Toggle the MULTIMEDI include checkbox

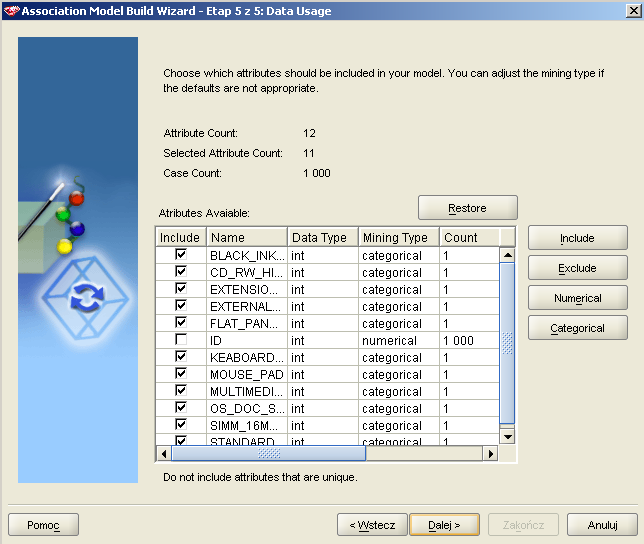coord(181,390)
